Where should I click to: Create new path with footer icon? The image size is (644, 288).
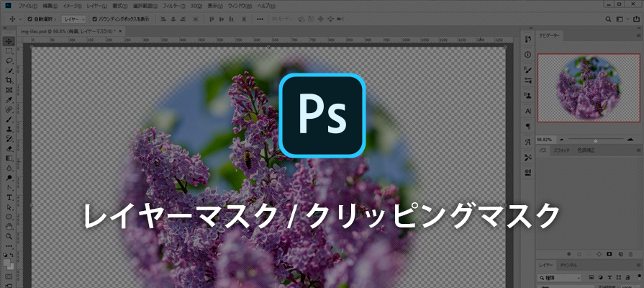click(620, 254)
